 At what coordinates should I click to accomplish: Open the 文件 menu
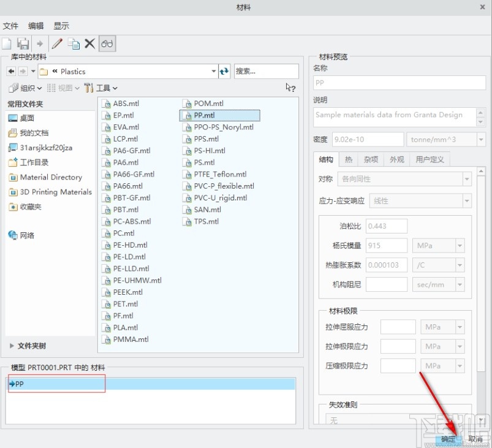click(x=10, y=26)
